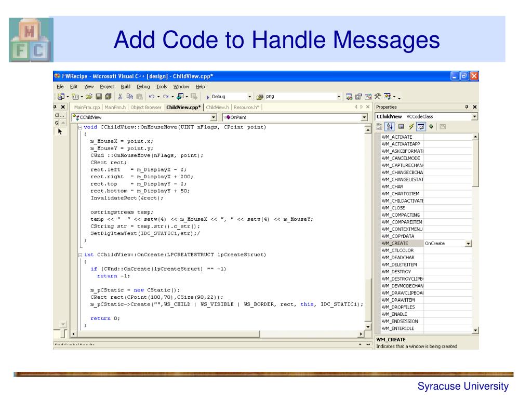Open the Debug configuration dropdown

click(249, 97)
